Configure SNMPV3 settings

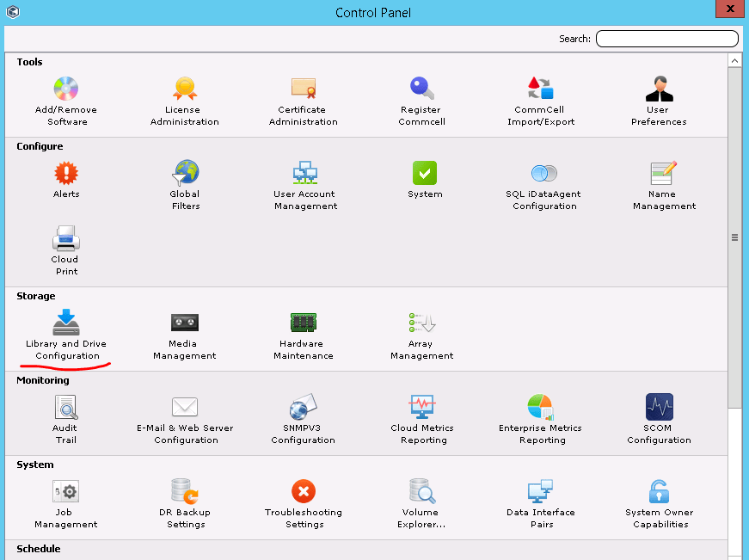(303, 419)
